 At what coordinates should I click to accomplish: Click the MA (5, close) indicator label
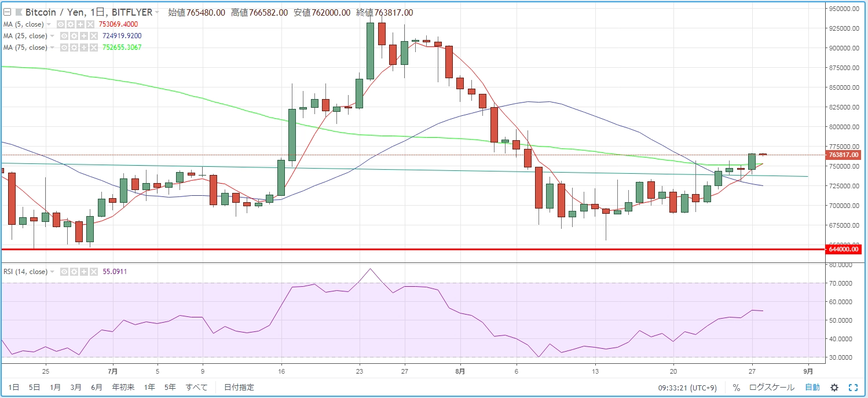click(x=24, y=24)
